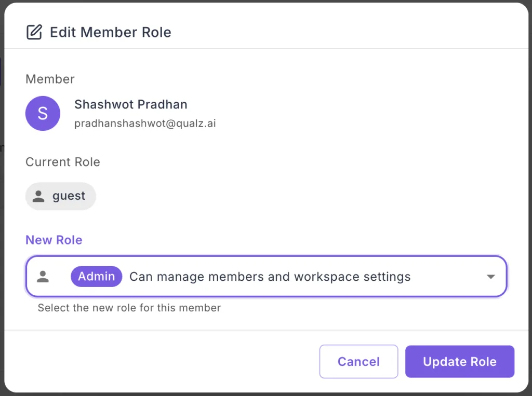Select the purple Admin badge

(x=97, y=277)
